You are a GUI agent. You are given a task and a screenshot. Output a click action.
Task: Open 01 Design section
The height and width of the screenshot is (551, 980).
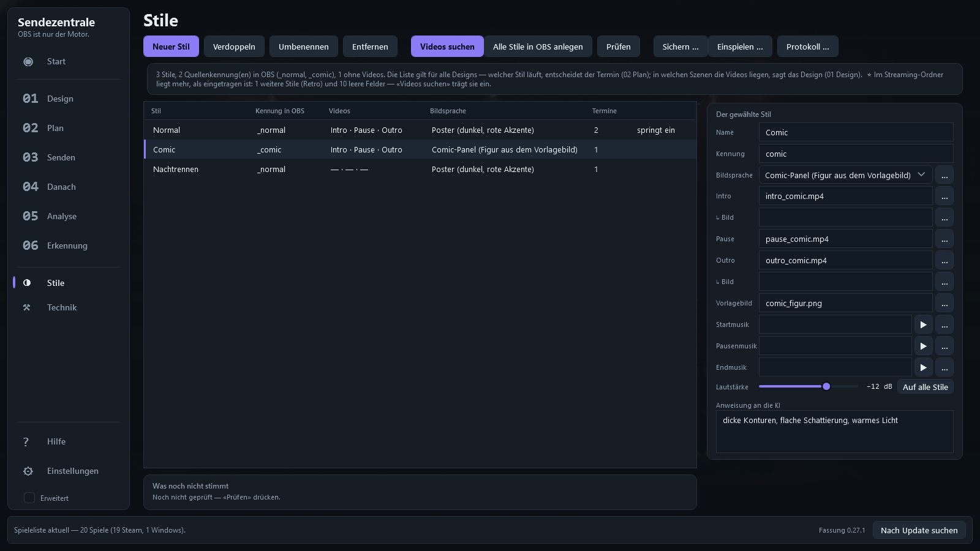(69, 99)
